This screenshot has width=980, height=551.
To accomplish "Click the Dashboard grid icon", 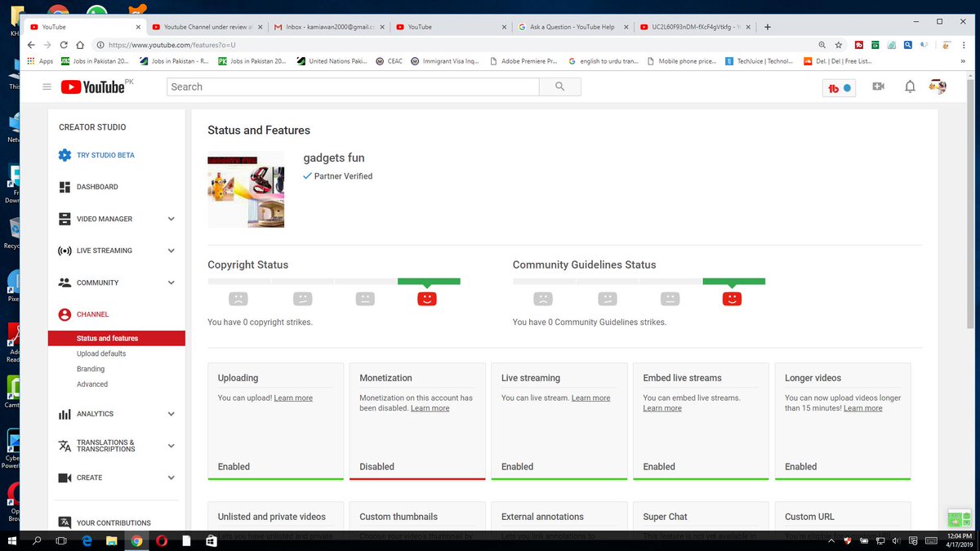I will point(65,187).
